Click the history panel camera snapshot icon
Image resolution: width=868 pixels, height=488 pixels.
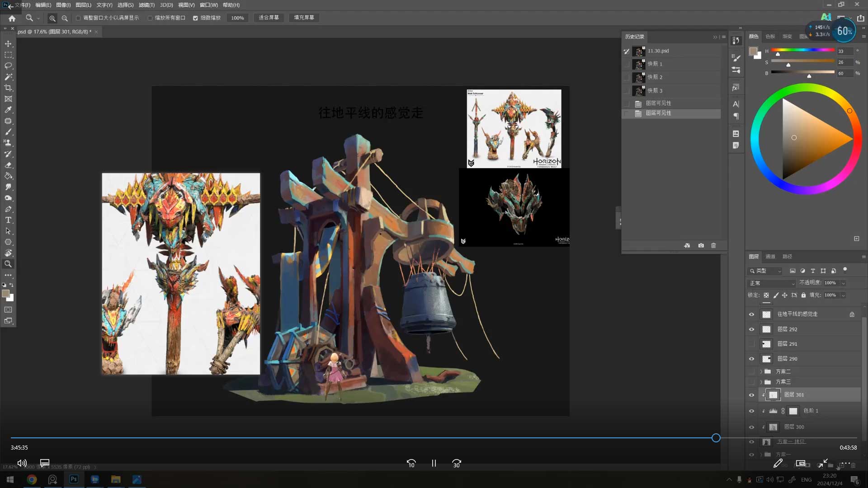tap(701, 245)
